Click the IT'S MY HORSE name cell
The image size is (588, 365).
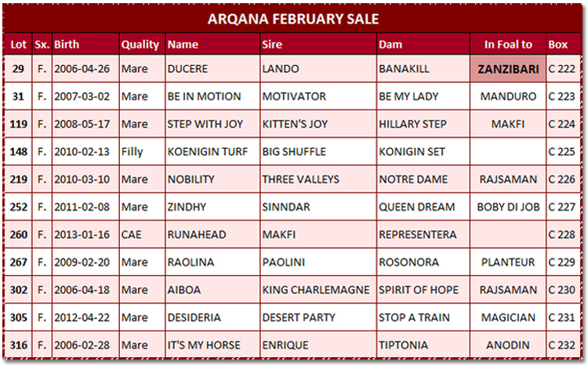[212, 345]
